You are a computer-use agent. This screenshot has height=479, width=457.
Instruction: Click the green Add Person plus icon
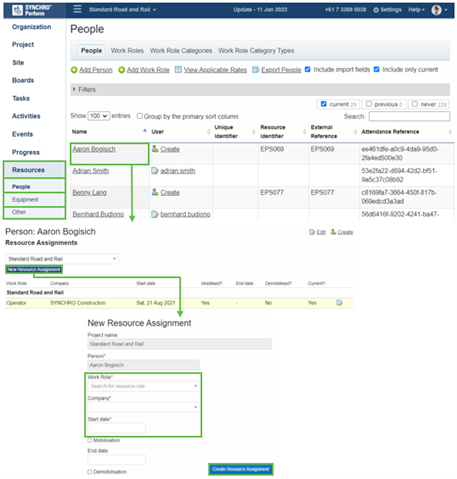74,70
